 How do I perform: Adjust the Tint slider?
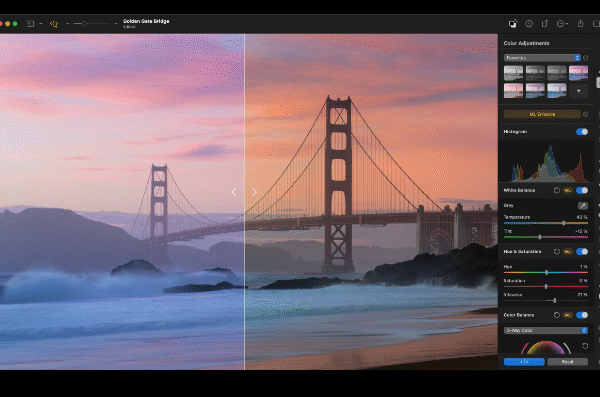(x=546, y=237)
